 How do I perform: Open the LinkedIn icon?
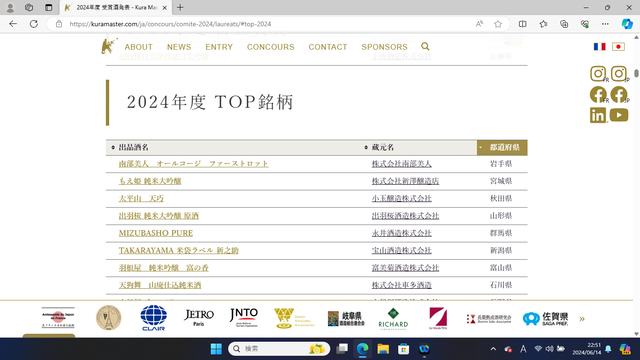[x=598, y=115]
